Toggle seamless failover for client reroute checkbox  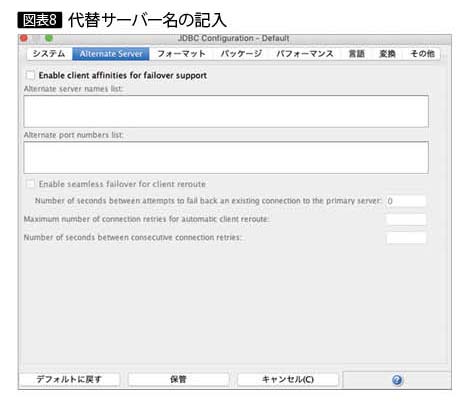pyautogui.click(x=30, y=184)
